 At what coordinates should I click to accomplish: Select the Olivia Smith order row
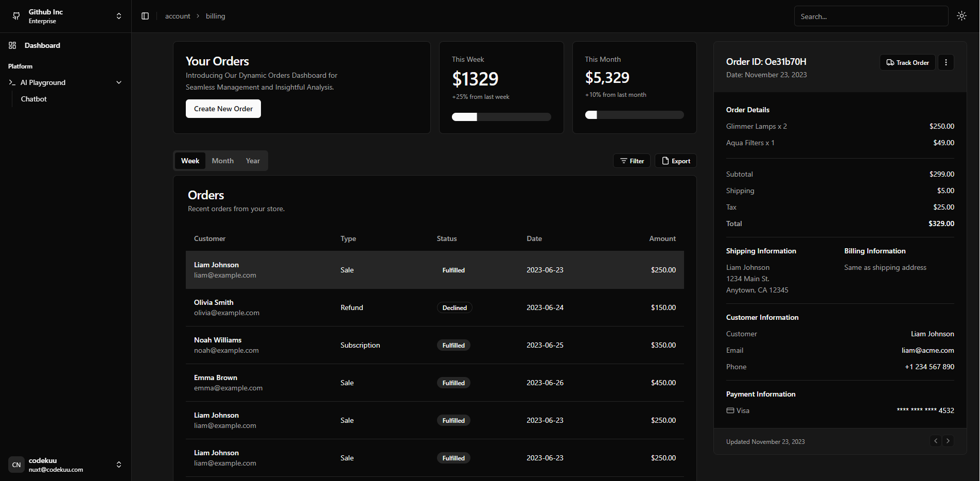click(435, 307)
